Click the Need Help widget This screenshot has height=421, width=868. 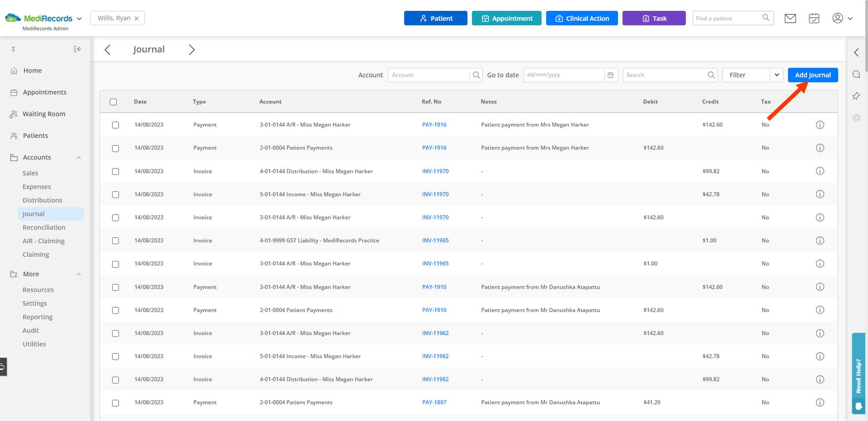coord(859,373)
